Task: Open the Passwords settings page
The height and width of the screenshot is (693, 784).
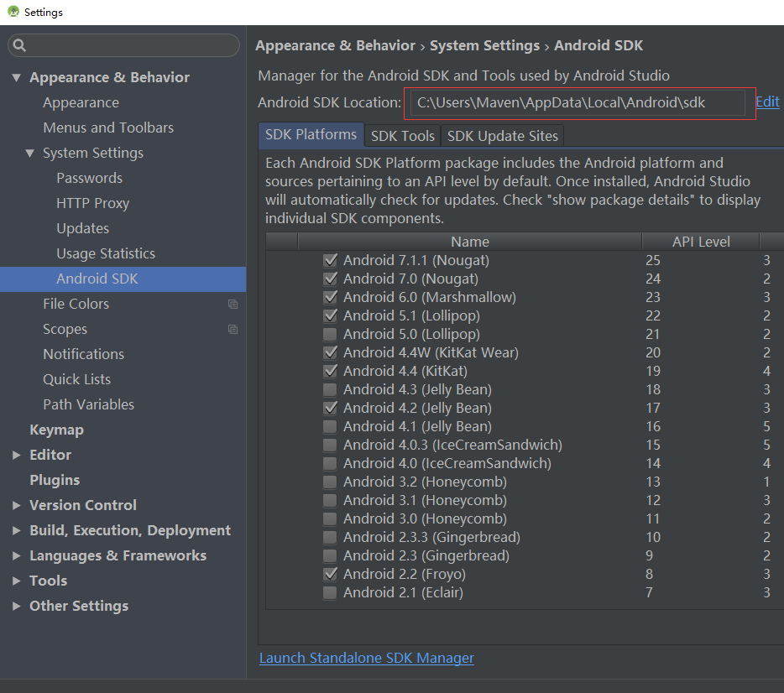Action: (x=90, y=178)
